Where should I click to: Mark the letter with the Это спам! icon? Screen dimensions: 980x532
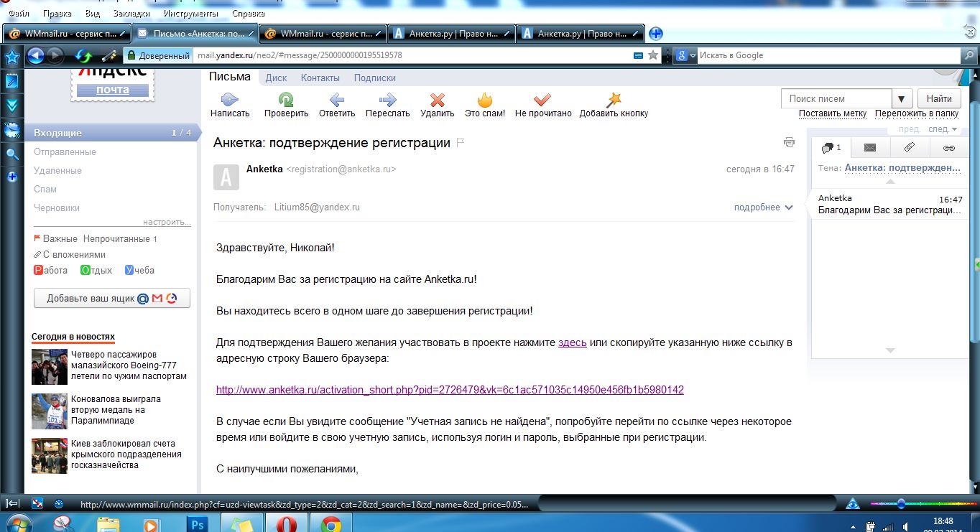click(485, 99)
